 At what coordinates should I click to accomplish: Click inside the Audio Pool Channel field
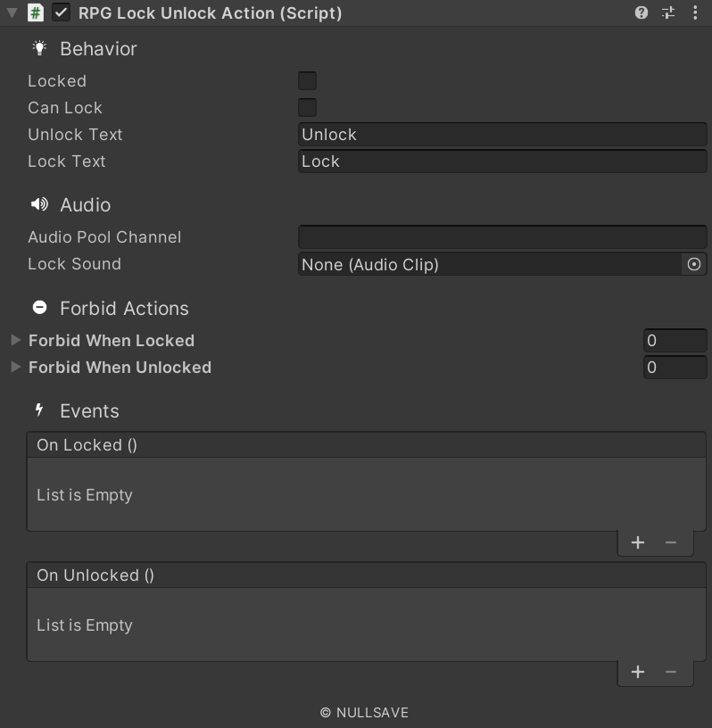pyautogui.click(x=500, y=236)
